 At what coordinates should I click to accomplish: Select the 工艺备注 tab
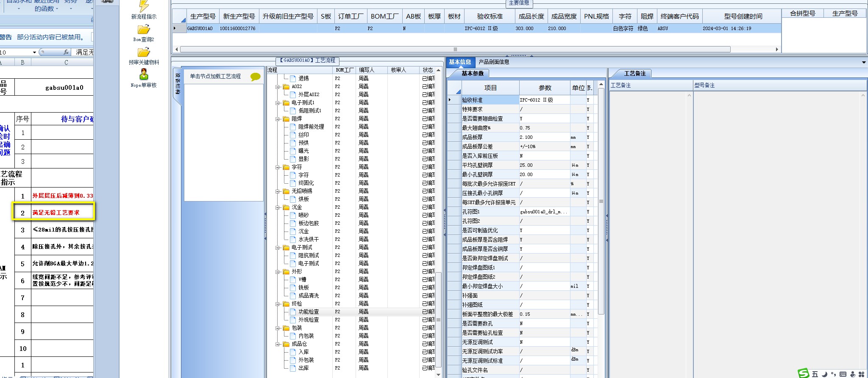634,73
